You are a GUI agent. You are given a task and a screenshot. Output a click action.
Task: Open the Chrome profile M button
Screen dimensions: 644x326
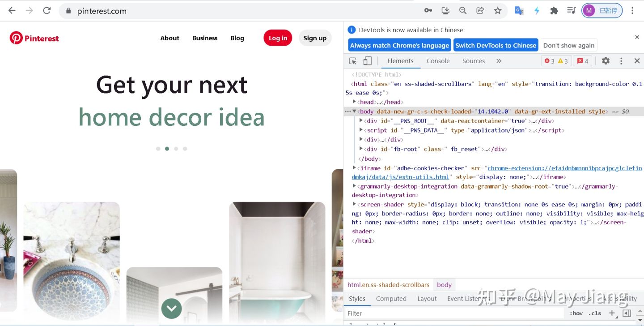pyautogui.click(x=602, y=11)
